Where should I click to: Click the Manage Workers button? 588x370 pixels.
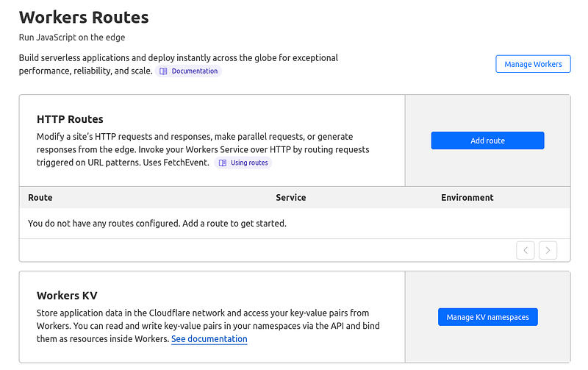[x=533, y=64]
